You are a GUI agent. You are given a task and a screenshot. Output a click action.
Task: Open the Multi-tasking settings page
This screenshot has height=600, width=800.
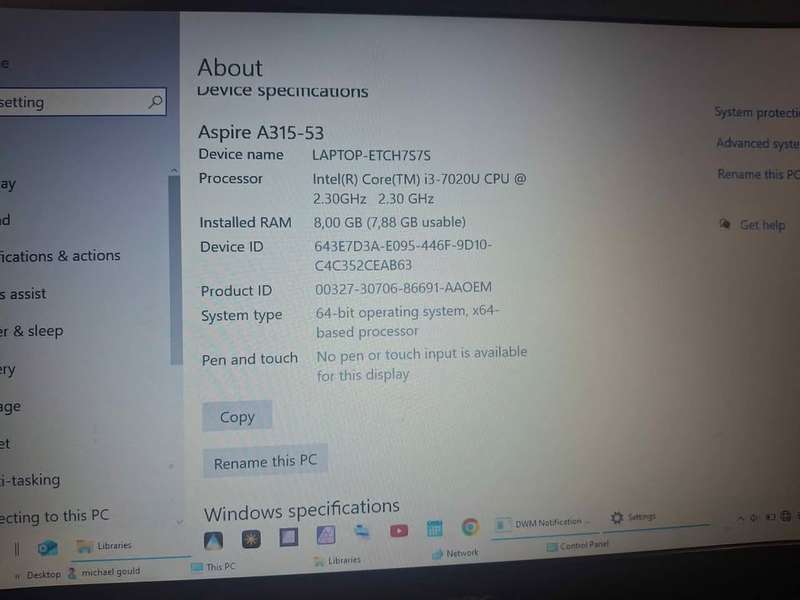point(30,480)
